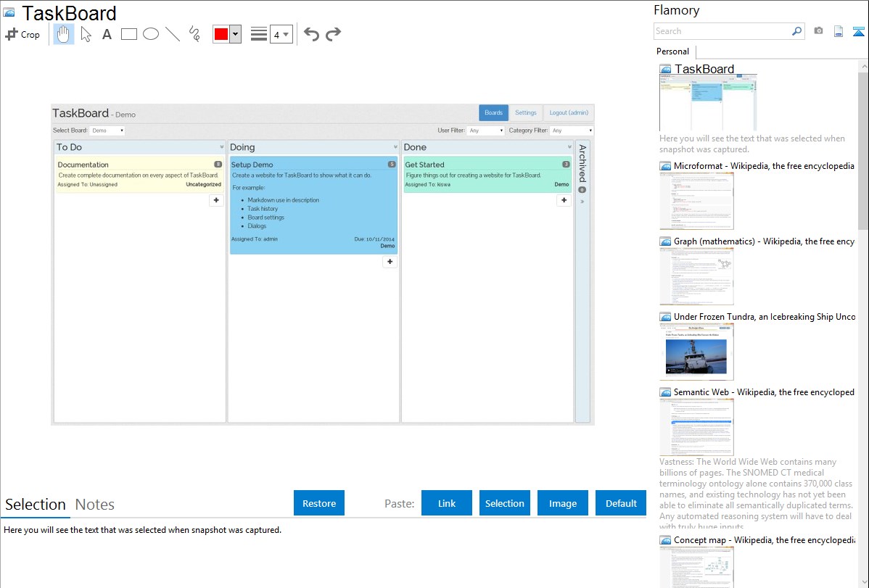
Task: Switch to the Notes tab
Action: pos(95,505)
